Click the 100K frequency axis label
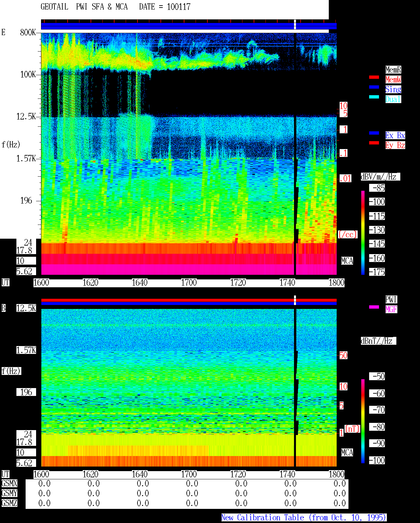This screenshot has width=420, height=523. point(28,75)
